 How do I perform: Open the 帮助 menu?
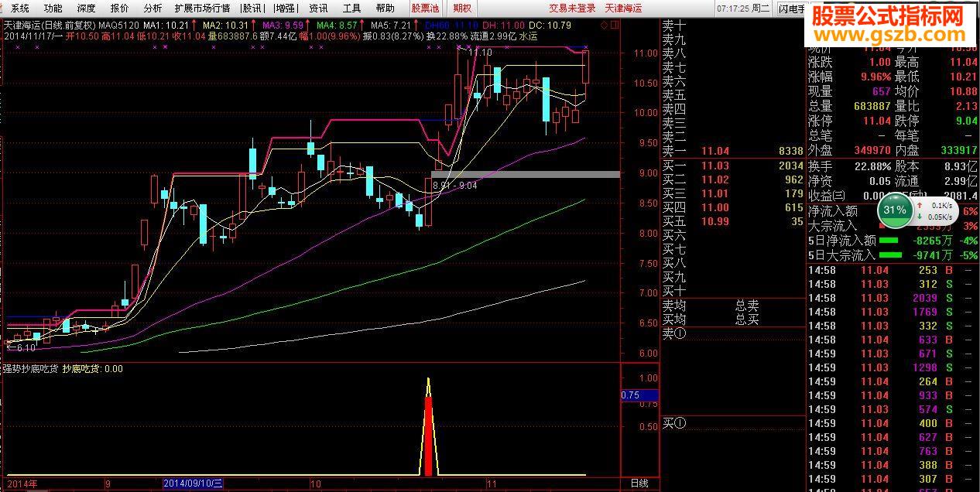coord(385,9)
